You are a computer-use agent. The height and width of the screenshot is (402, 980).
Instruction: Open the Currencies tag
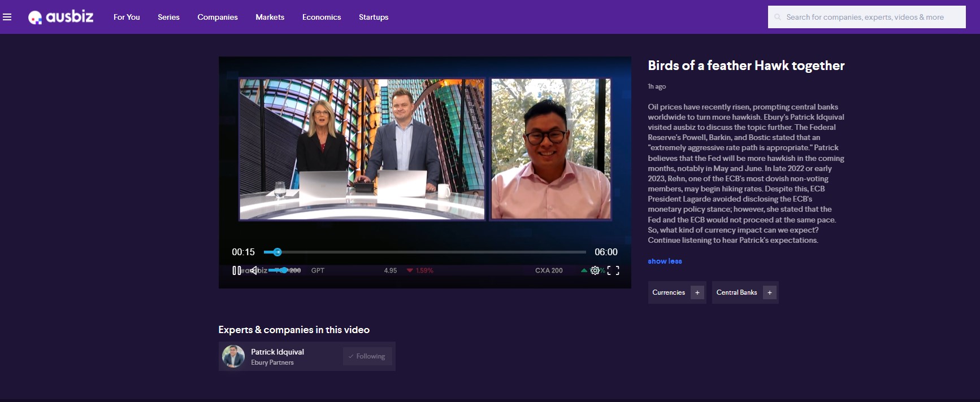(669, 292)
